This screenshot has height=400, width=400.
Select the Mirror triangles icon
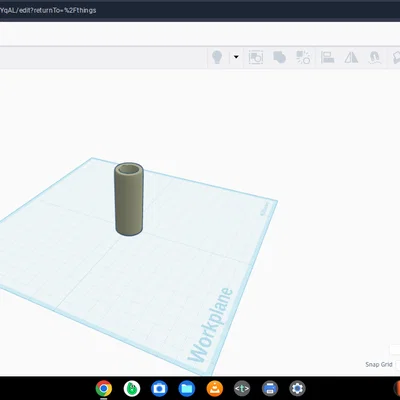tap(351, 57)
